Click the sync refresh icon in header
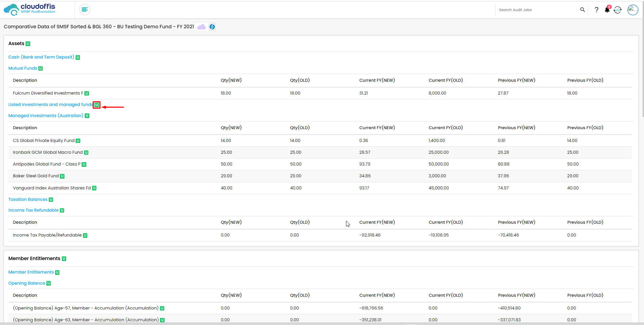Screen dimensions: 644x325 coord(617,10)
